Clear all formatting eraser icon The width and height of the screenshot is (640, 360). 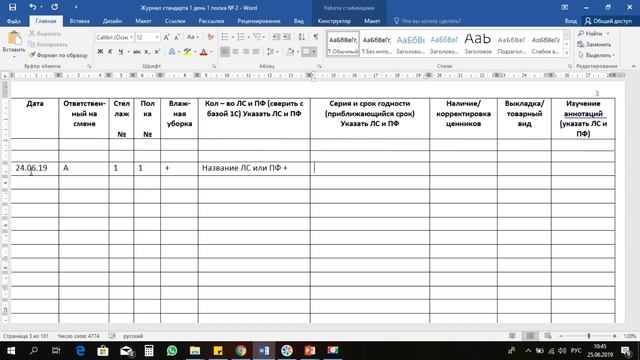coord(211,37)
